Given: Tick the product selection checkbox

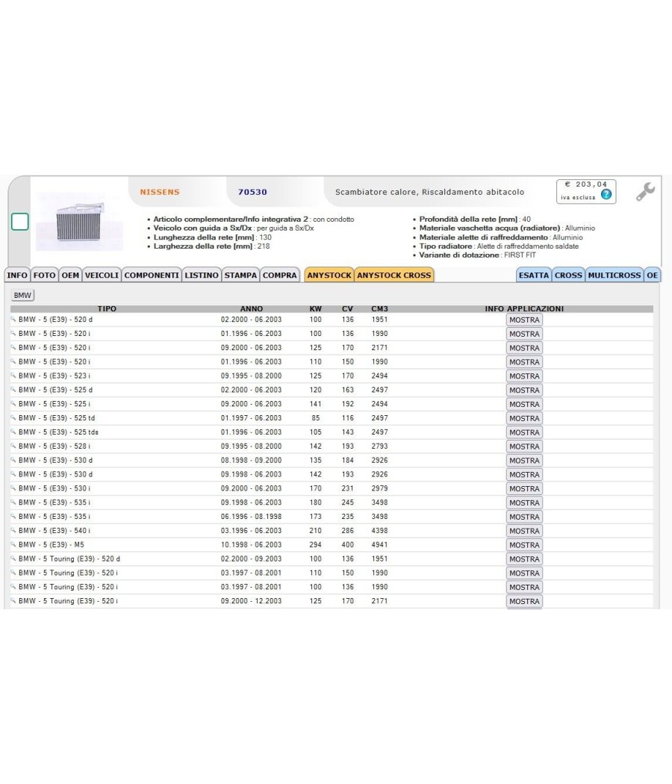Looking at the screenshot, I should (x=20, y=222).
